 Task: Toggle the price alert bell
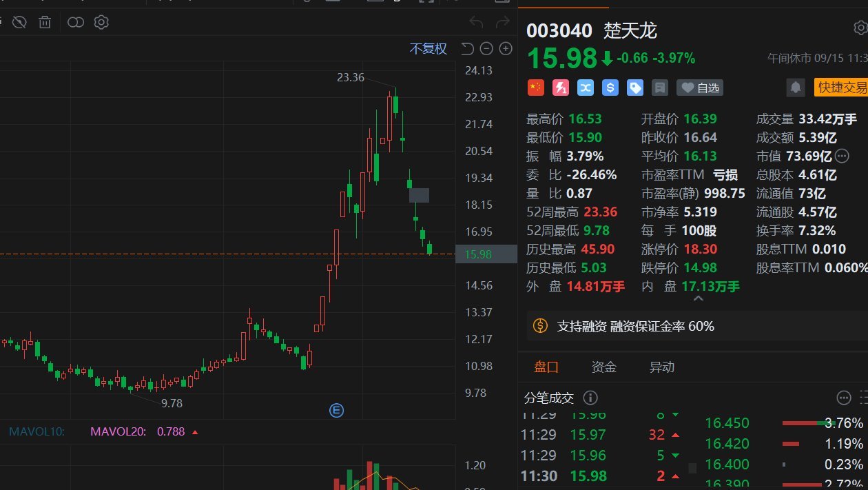click(x=796, y=88)
